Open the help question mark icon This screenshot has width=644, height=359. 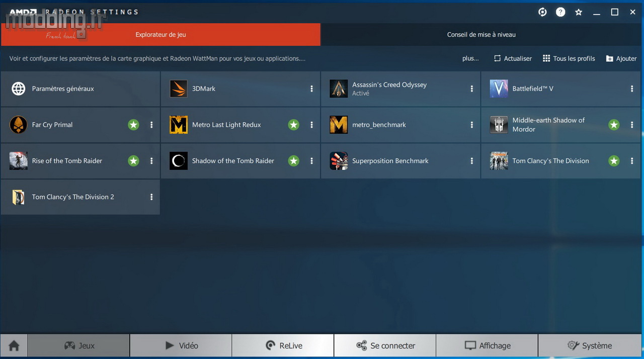560,12
